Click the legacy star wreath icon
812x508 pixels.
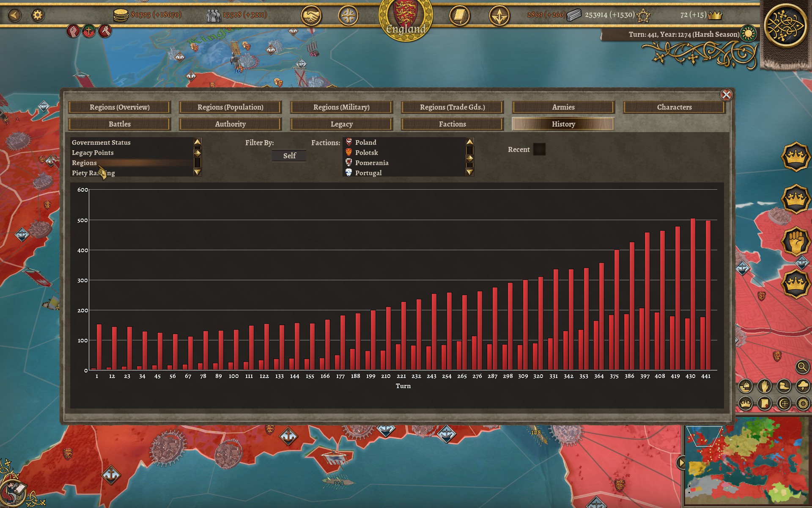(x=643, y=16)
